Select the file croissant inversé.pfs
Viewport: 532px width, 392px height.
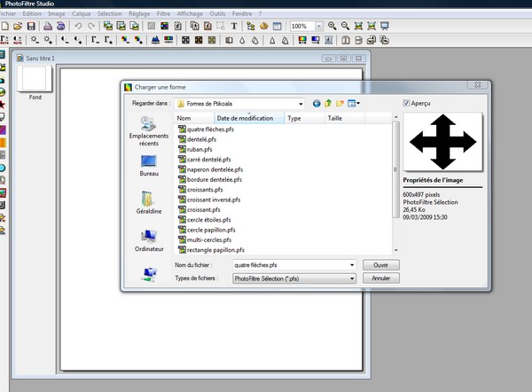209,200
